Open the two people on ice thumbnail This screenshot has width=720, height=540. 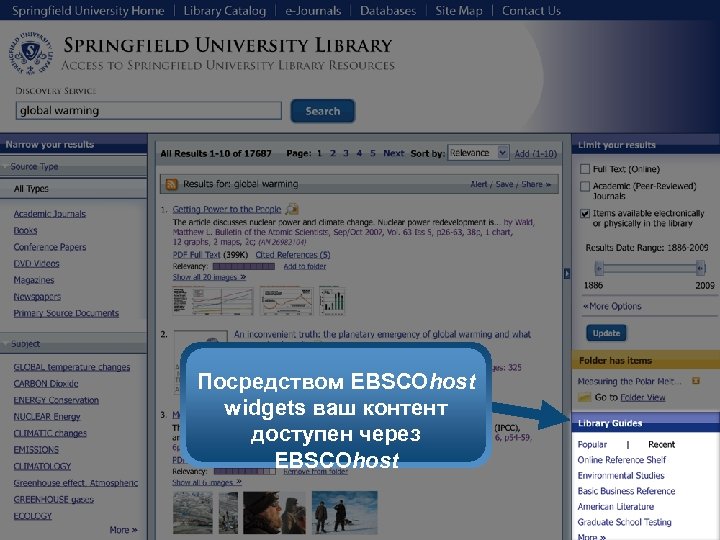344,512
